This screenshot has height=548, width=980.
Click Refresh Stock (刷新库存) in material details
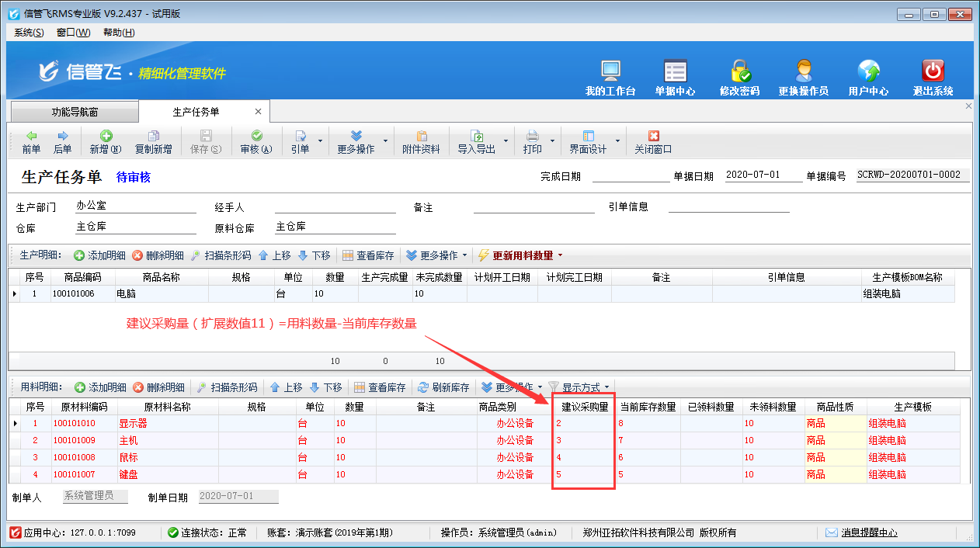coord(443,387)
